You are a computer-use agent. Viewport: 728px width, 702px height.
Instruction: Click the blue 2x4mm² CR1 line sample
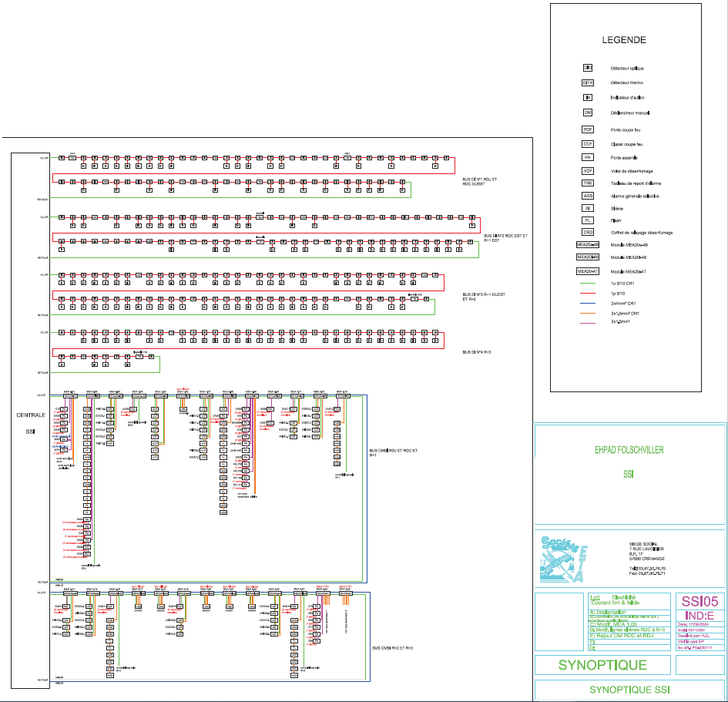click(589, 304)
